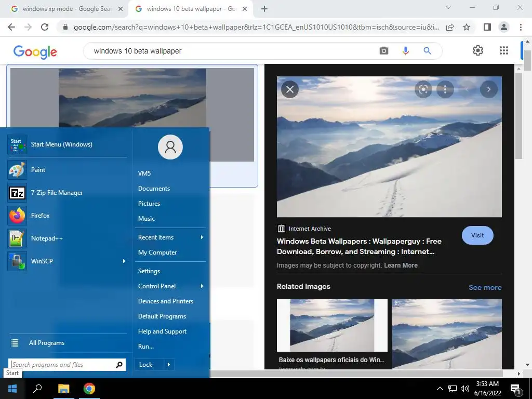Image resolution: width=532 pixels, height=399 pixels.
Task: Expand Recent Items submenu
Action: click(202, 237)
